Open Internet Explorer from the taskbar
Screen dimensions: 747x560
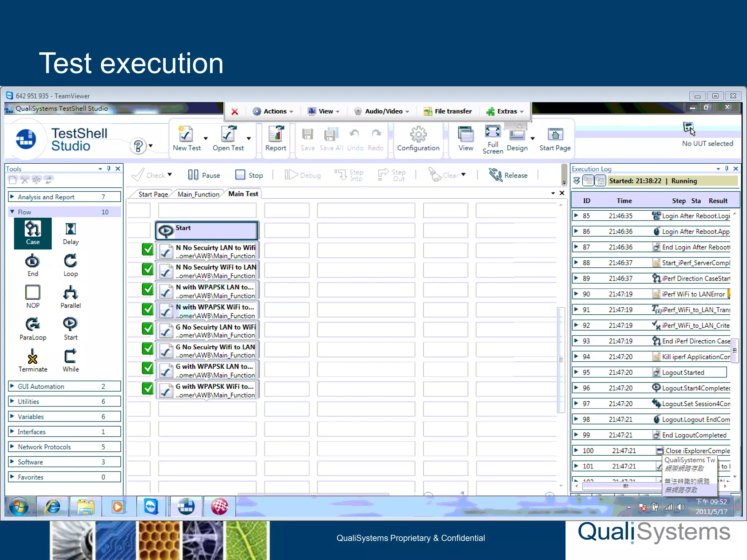(x=53, y=507)
